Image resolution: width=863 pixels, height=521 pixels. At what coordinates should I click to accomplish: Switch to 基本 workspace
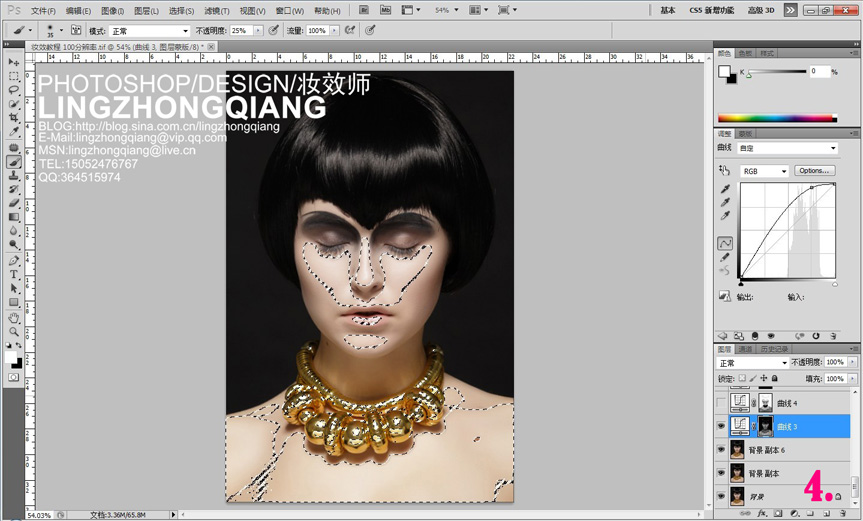pos(668,10)
